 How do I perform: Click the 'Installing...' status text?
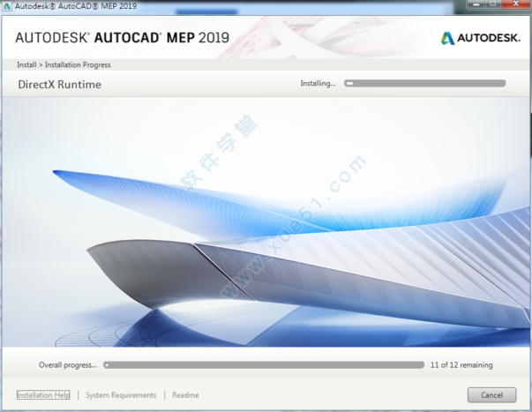click(x=318, y=84)
